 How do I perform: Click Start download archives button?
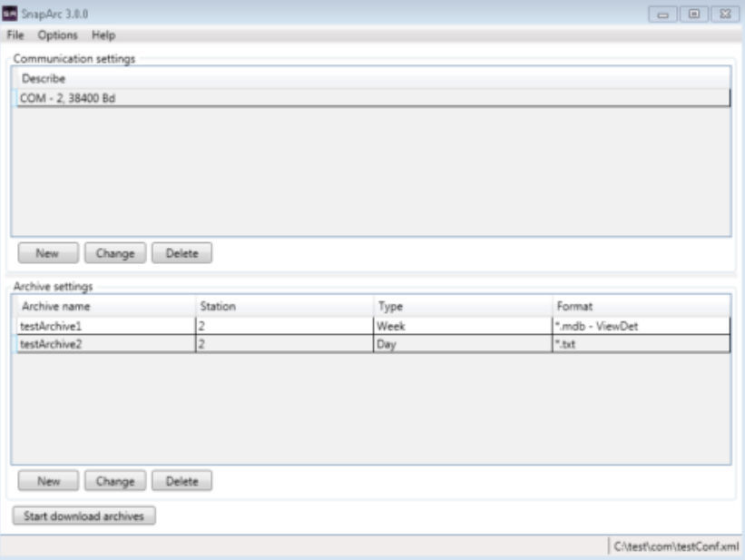(84, 516)
